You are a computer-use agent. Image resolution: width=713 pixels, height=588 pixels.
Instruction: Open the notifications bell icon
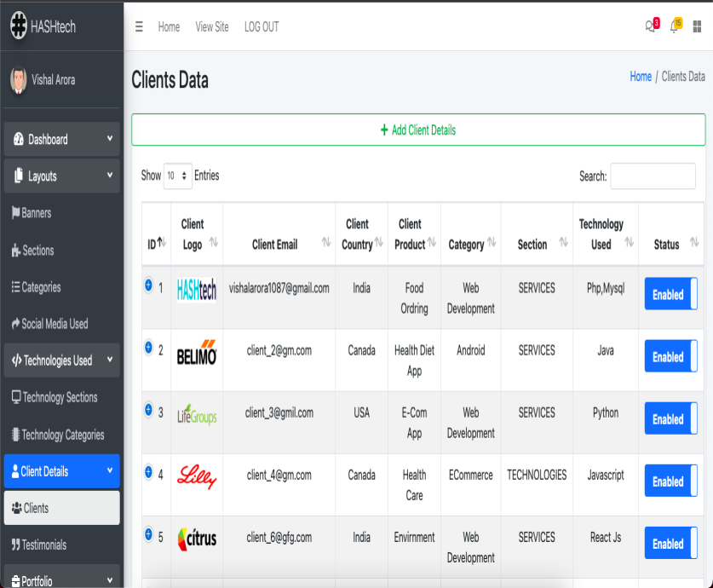pos(675,26)
